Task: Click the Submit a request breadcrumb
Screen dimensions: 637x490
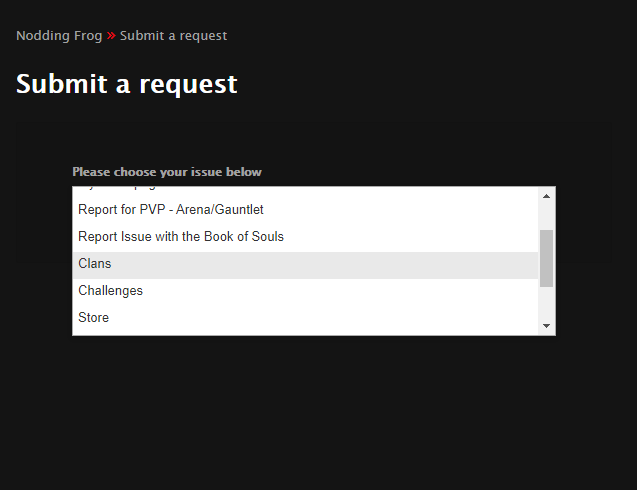Action: pos(173,36)
